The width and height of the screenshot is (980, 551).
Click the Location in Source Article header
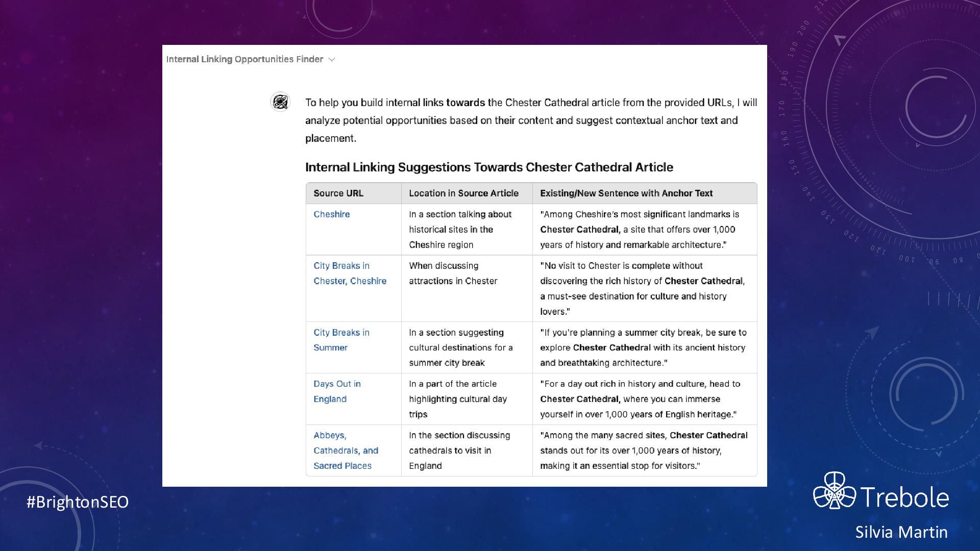click(x=463, y=193)
